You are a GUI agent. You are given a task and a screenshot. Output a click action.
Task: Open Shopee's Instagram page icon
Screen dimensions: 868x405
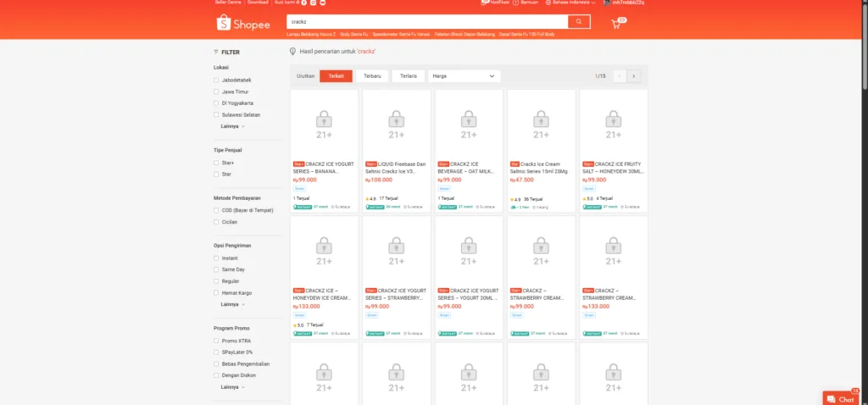tap(314, 3)
